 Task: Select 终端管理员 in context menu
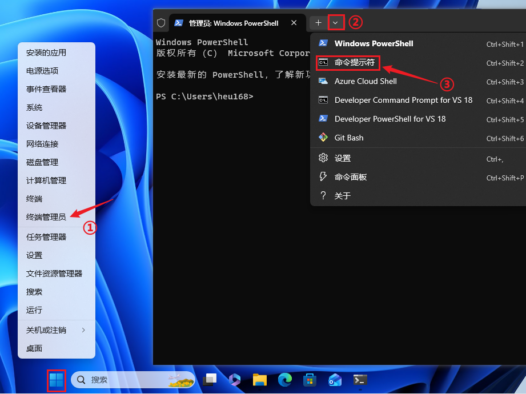pyautogui.click(x=56, y=217)
